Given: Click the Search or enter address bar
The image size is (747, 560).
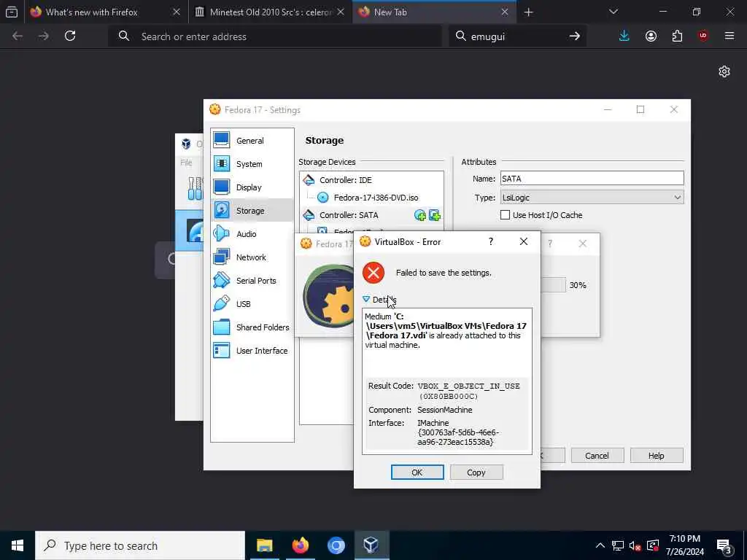Looking at the screenshot, I should [275, 36].
